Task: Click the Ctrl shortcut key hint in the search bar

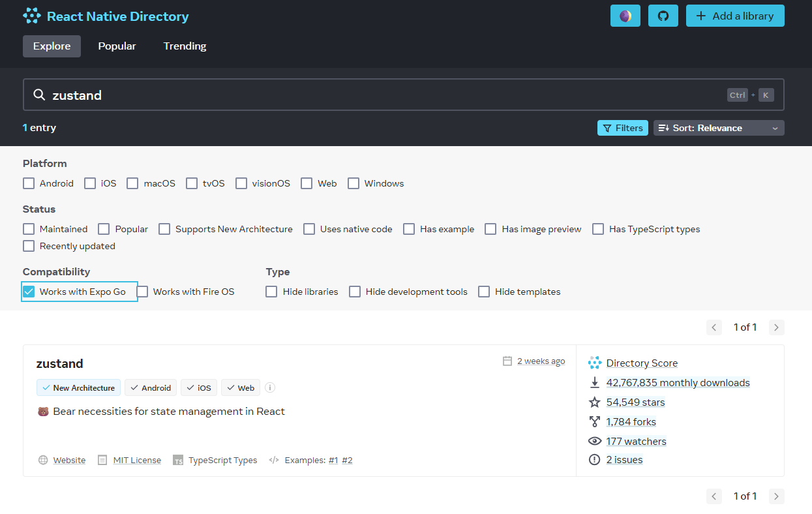Action: [x=738, y=95]
